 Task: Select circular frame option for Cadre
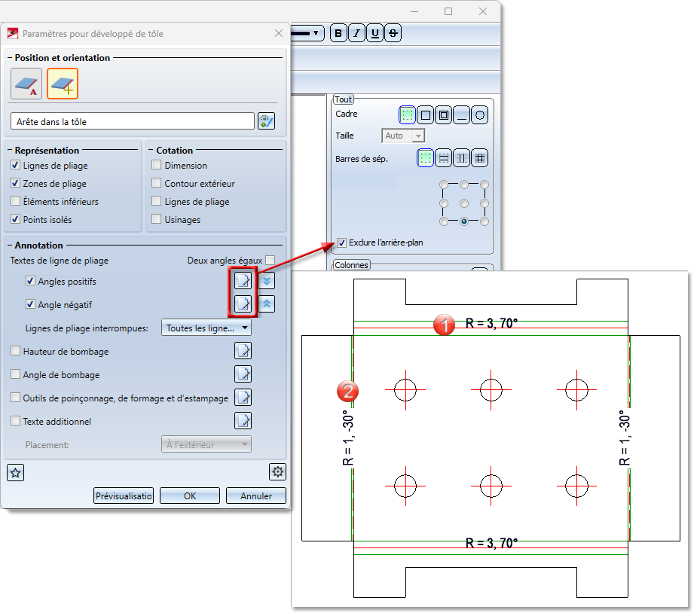tap(479, 115)
